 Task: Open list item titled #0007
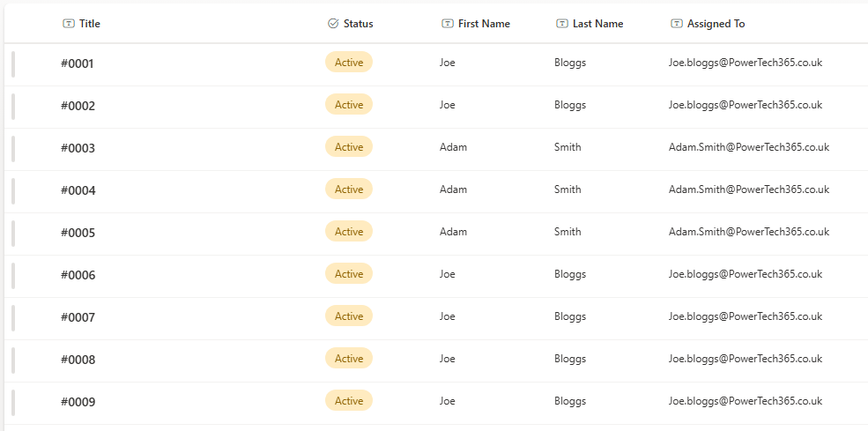pos(78,317)
